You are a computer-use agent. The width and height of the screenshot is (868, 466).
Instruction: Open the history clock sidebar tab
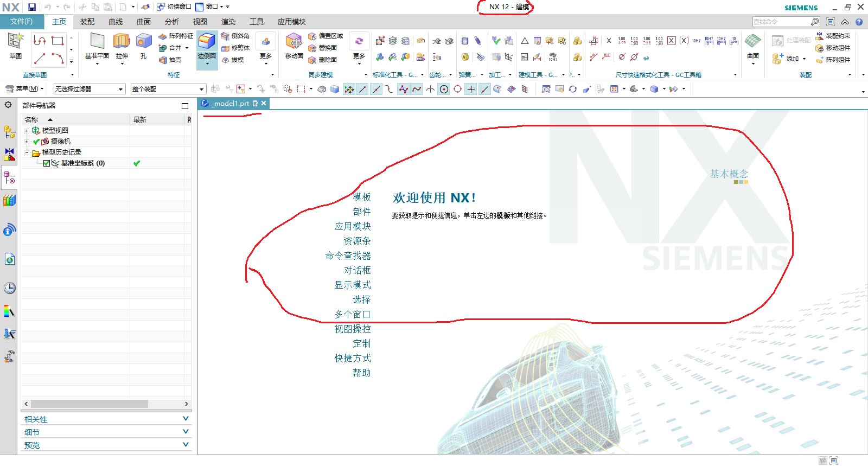[x=10, y=288]
